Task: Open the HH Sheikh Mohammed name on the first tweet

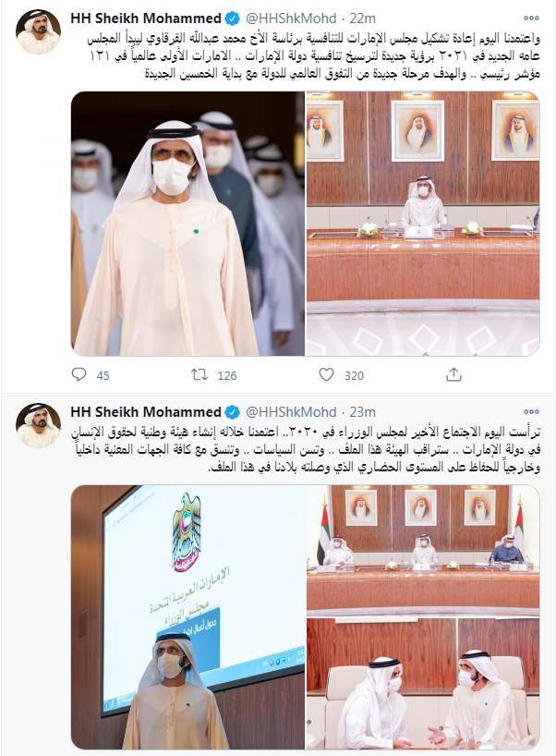Action: point(146,18)
